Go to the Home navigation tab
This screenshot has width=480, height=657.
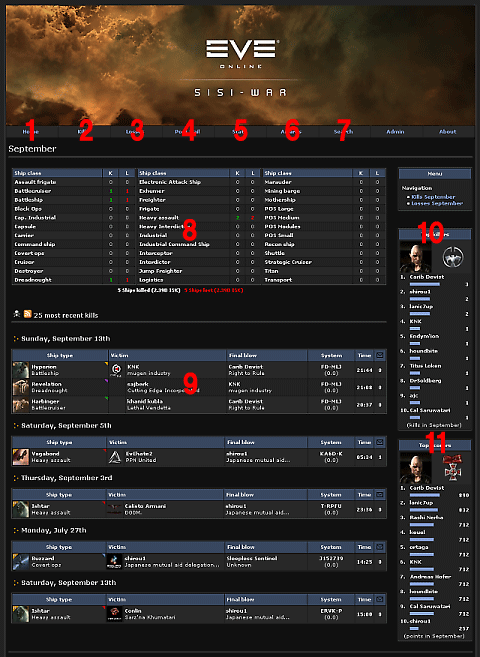pos(31,132)
